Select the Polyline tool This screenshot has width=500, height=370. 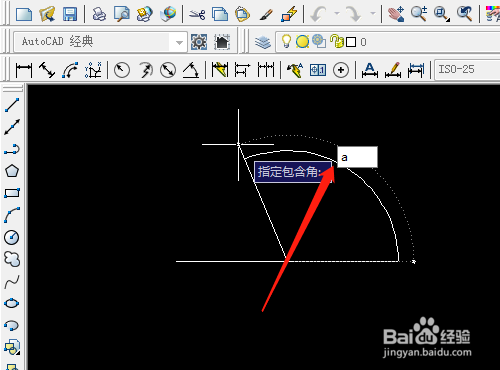pyautogui.click(x=12, y=149)
